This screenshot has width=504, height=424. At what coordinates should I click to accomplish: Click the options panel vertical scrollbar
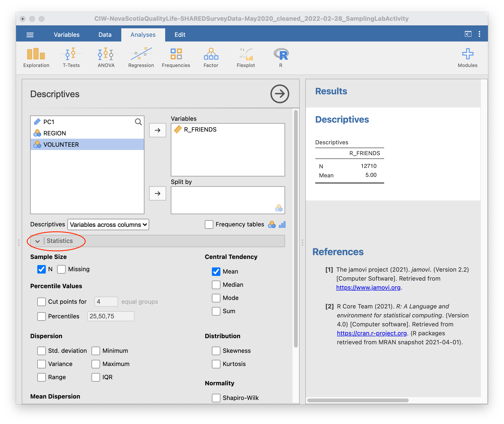click(296, 229)
